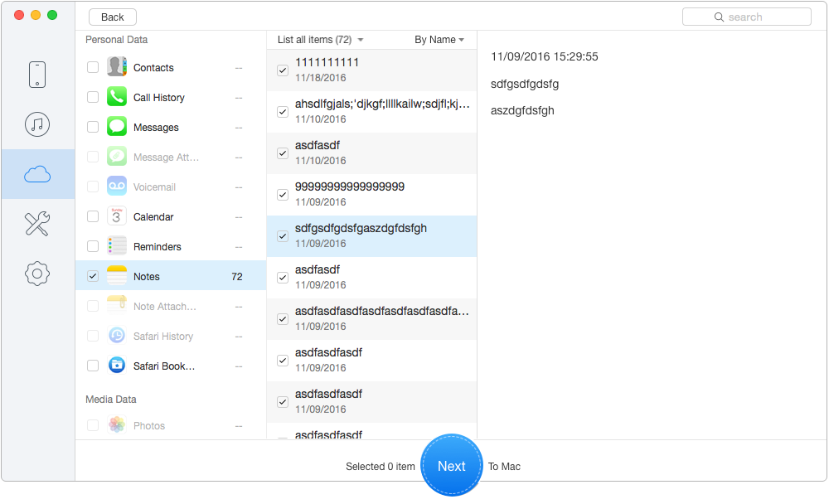Uncheck the 1111111111 note checkbox
829x504 pixels.
(x=283, y=70)
